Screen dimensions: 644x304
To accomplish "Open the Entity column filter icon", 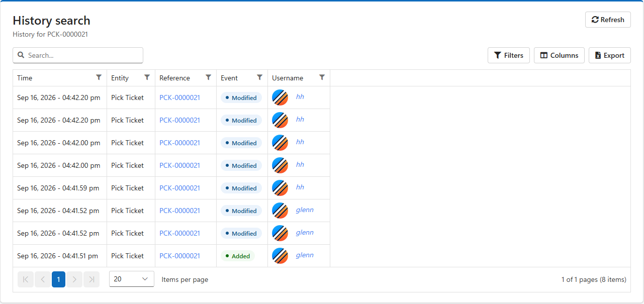I will point(147,77).
